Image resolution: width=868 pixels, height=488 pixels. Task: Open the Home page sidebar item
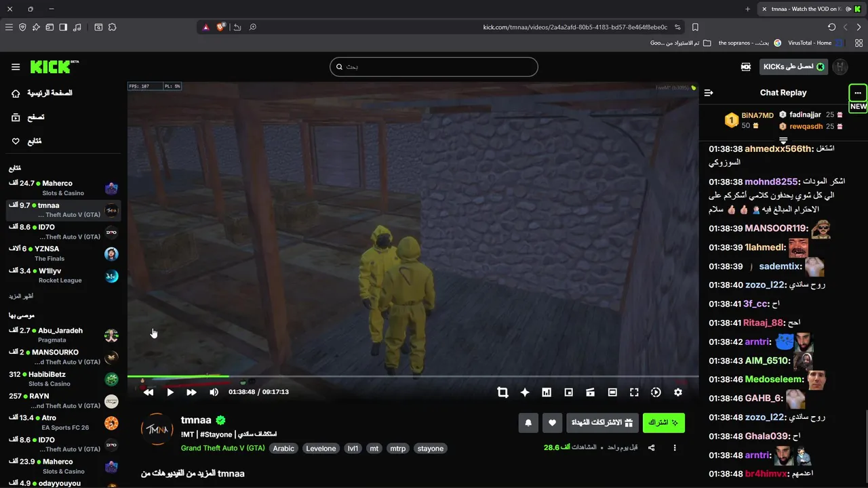click(x=43, y=93)
